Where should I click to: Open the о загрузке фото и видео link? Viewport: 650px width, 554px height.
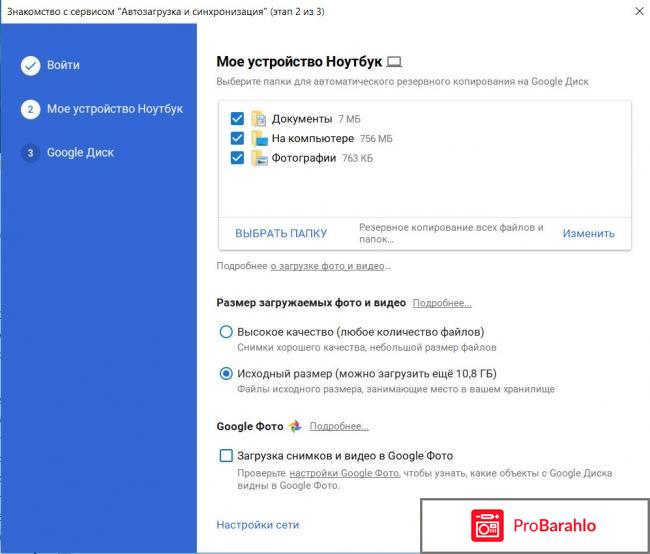(328, 266)
